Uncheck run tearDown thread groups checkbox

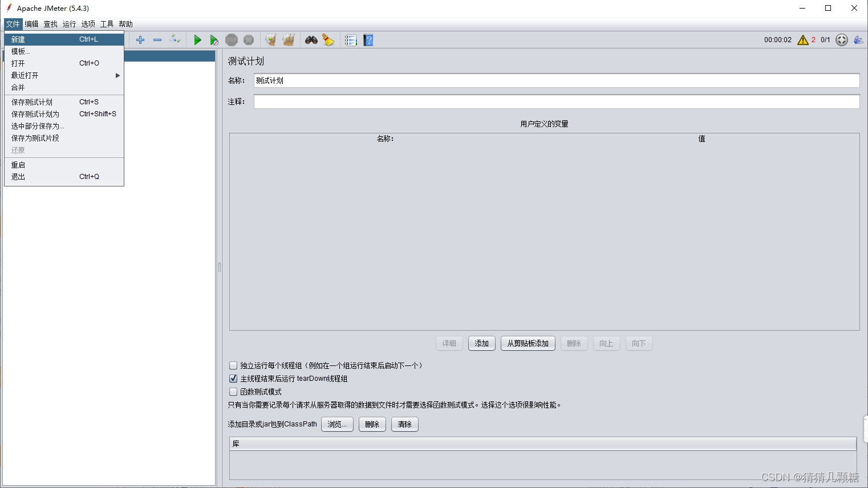click(233, 379)
